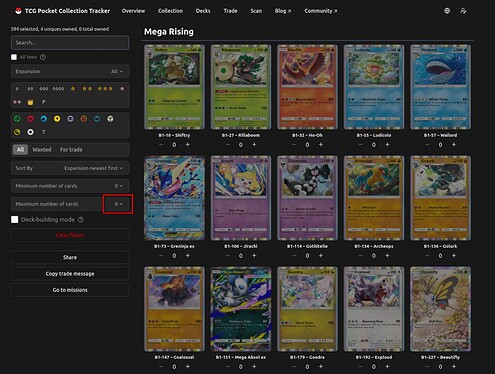The width and height of the screenshot is (495, 374).
Task: Filter by one-star rarity
Action: coord(73,89)
